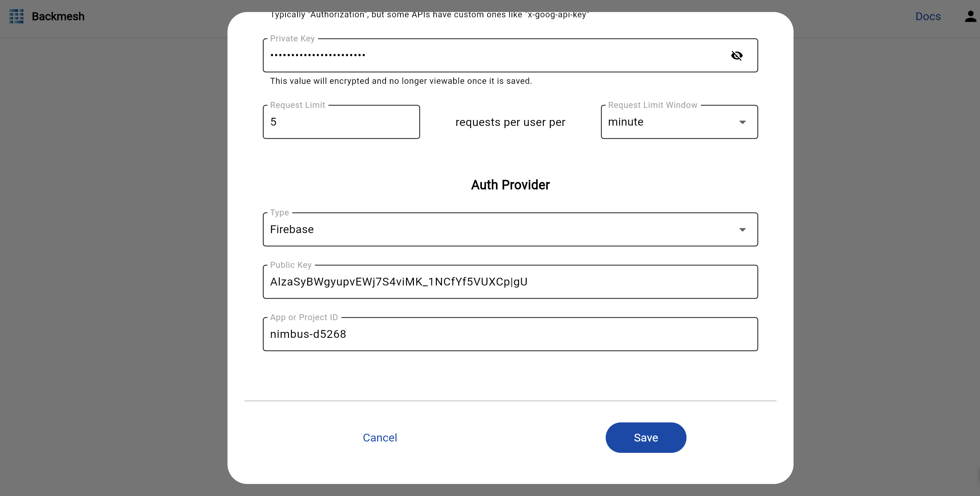Navigate to Docs in top bar
This screenshot has width=980, height=496.
click(x=928, y=16)
